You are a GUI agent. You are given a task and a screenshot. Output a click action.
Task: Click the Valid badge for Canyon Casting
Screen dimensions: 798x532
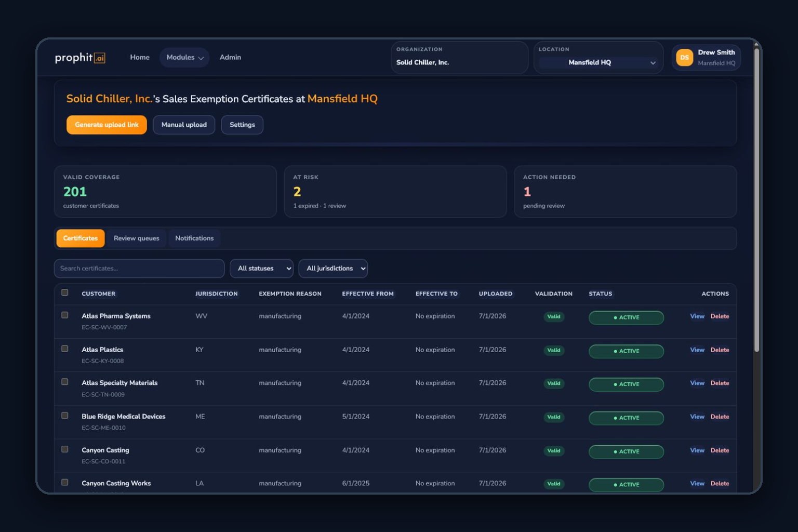(554, 451)
